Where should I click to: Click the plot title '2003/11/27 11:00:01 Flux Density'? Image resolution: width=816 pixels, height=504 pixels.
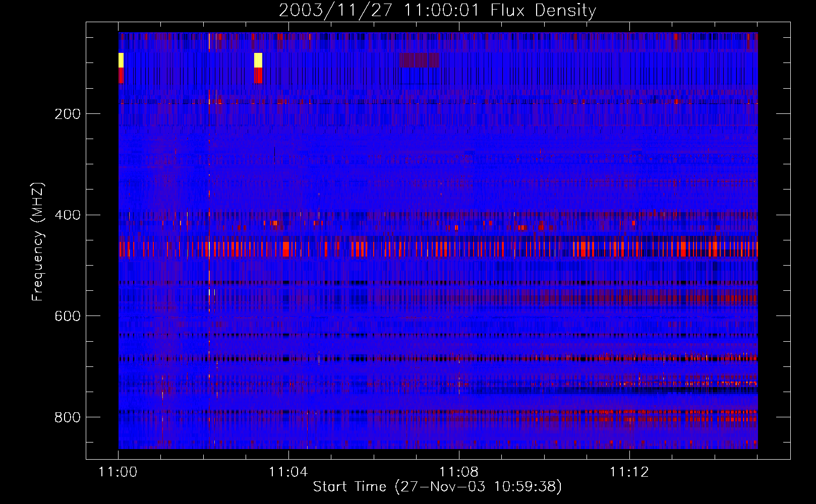tap(437, 10)
